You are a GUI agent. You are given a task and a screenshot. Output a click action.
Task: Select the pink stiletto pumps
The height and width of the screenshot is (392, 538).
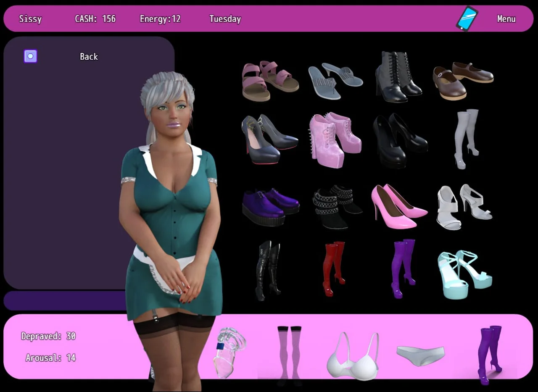(x=399, y=206)
